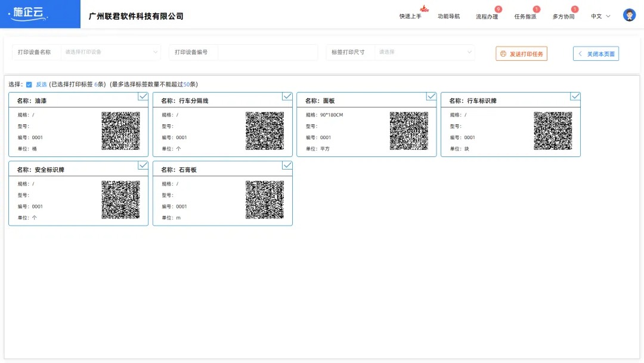Image resolution: width=644 pixels, height=363 pixels.
Task: Open the 功能导航 menu
Action: pos(448,16)
